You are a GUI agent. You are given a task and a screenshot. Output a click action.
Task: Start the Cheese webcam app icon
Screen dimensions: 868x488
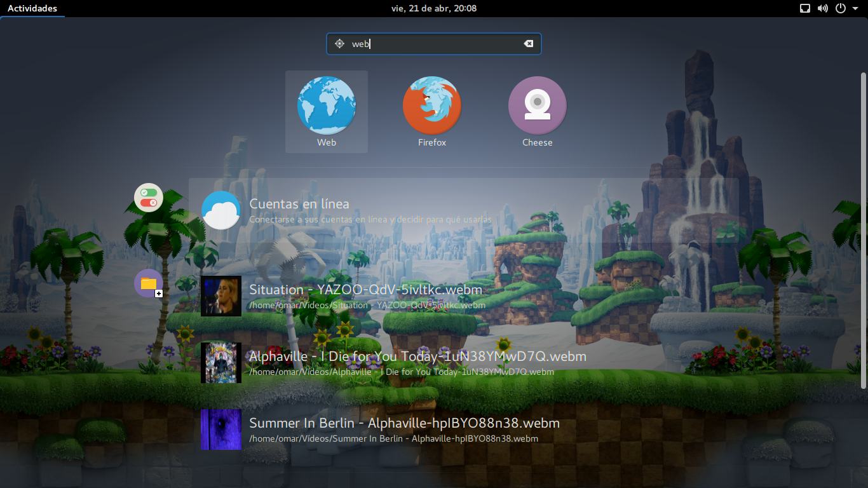point(538,105)
